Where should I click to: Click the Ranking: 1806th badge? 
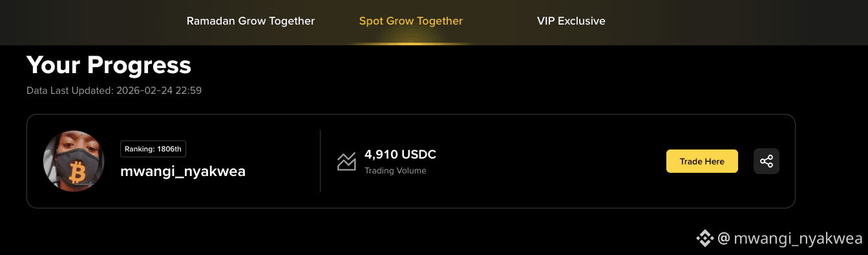click(153, 149)
